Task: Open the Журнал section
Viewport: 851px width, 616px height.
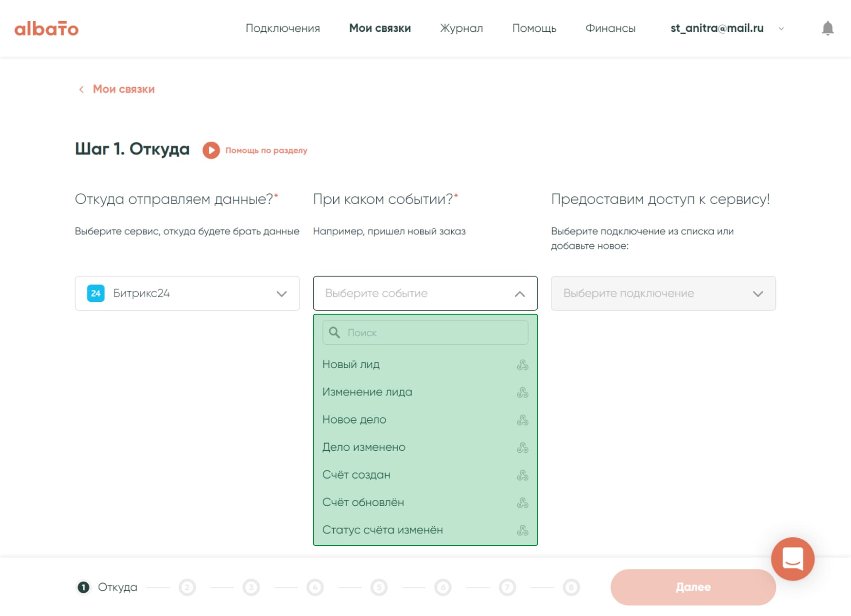Action: 461,28
